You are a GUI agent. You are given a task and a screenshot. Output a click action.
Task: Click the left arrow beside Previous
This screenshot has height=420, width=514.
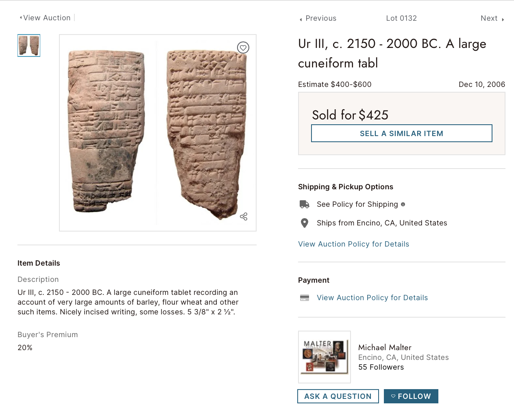[x=301, y=19]
